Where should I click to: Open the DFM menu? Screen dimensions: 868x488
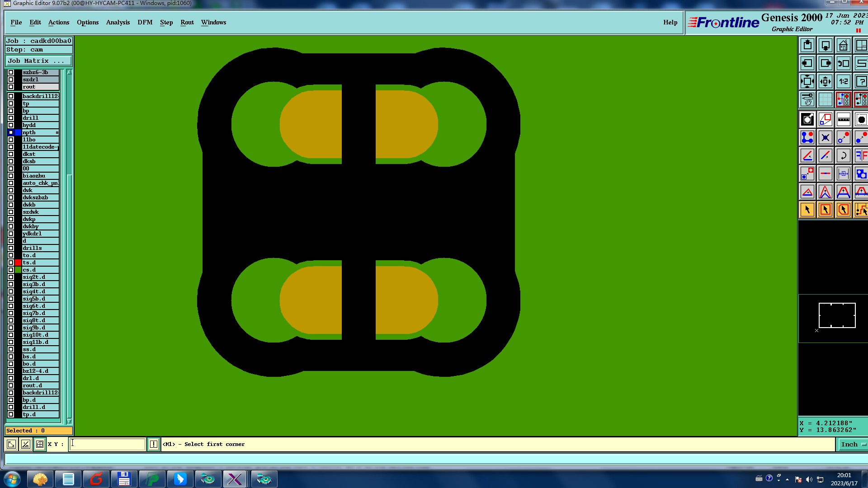(145, 22)
